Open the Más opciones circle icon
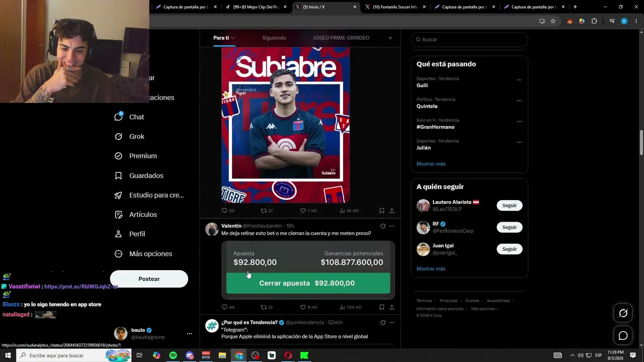The image size is (644, 362). [118, 254]
